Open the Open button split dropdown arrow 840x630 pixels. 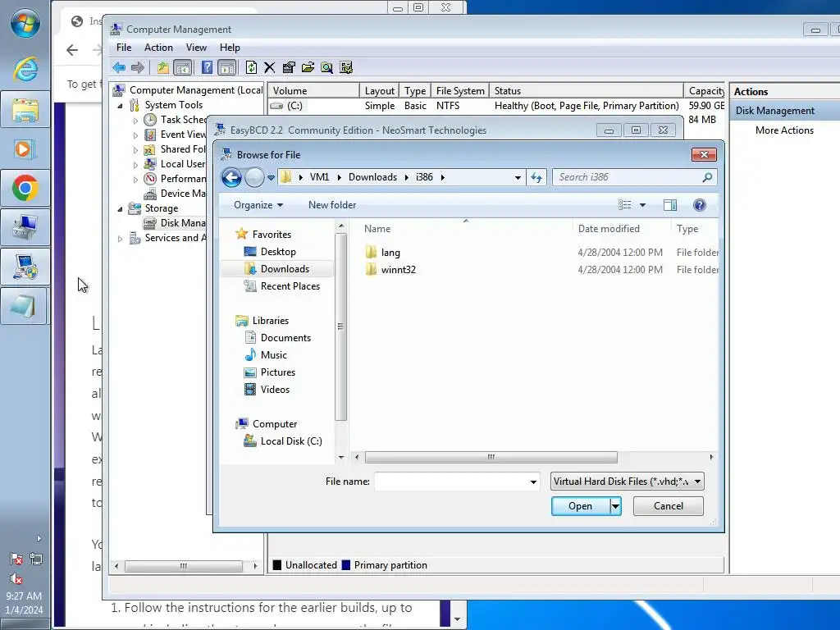click(615, 506)
